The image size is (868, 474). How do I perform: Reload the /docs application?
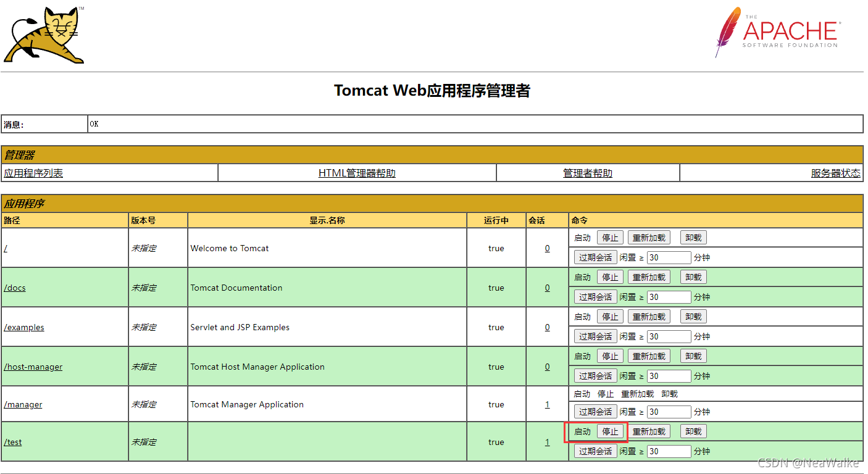pyautogui.click(x=649, y=277)
